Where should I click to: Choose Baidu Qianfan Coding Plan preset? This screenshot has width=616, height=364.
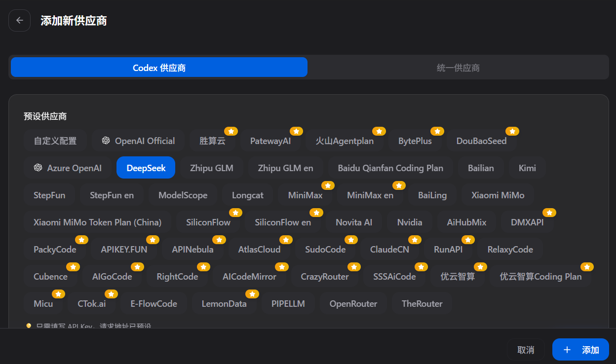pyautogui.click(x=390, y=168)
